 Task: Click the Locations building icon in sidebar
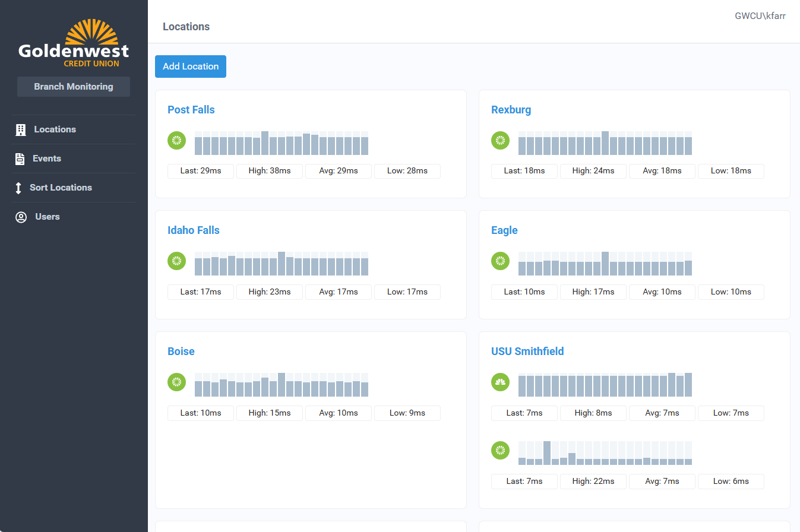pyautogui.click(x=21, y=130)
